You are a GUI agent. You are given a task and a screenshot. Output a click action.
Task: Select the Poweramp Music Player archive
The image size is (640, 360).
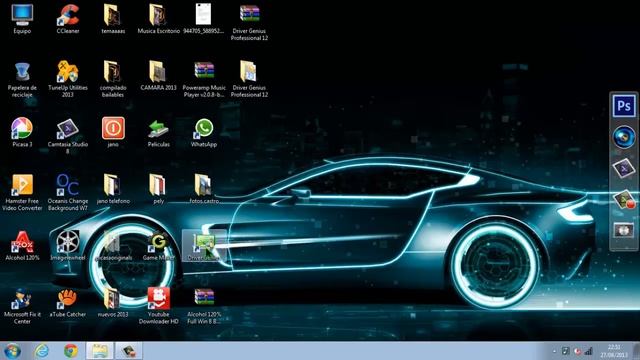[x=204, y=79]
